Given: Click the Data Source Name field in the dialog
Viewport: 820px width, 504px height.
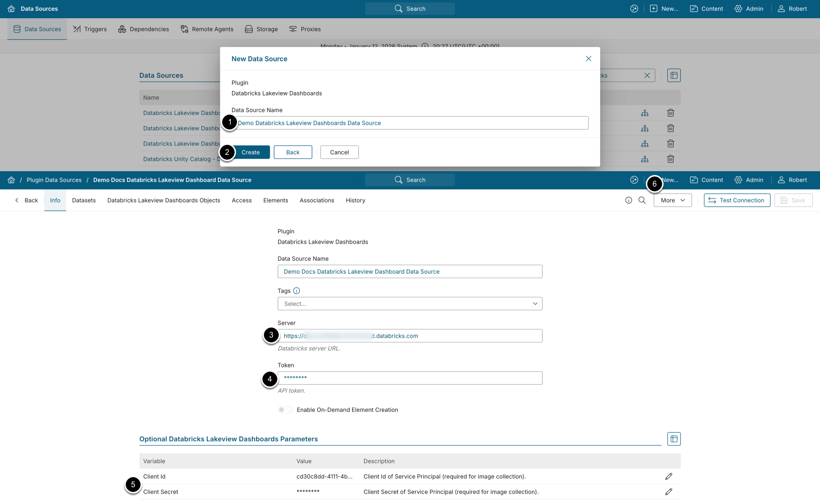Looking at the screenshot, I should tap(410, 123).
